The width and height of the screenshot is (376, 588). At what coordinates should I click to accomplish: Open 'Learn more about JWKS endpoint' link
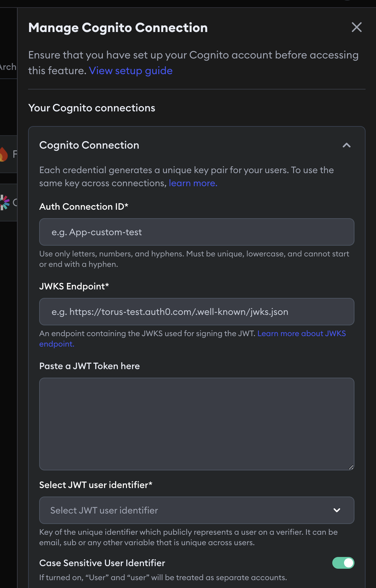point(302,334)
